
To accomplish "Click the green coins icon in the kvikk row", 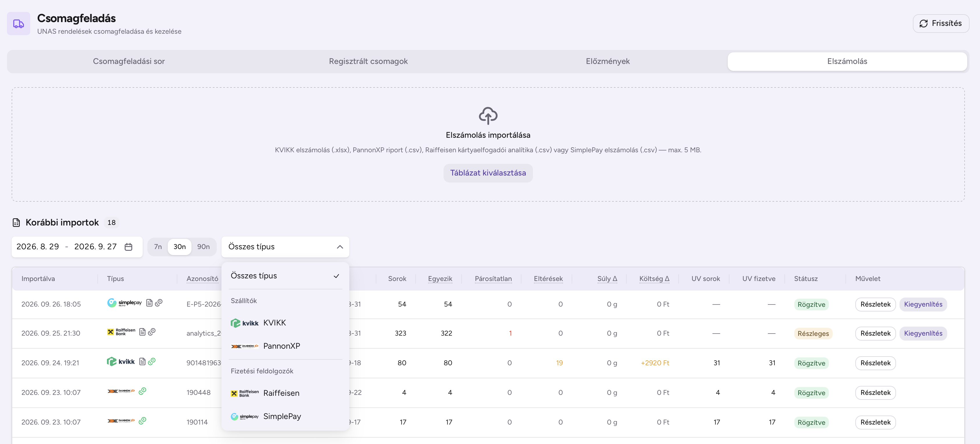I will coord(152,361).
